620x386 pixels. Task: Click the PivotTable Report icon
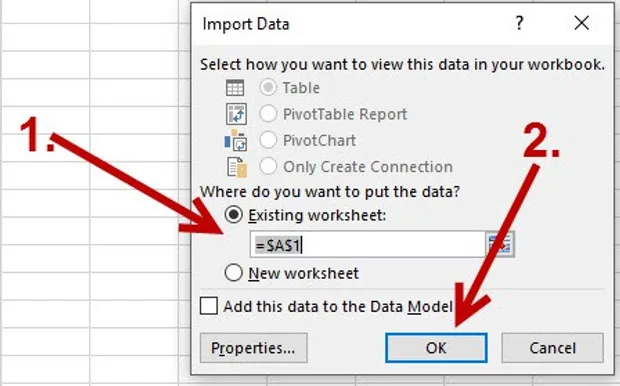236,114
